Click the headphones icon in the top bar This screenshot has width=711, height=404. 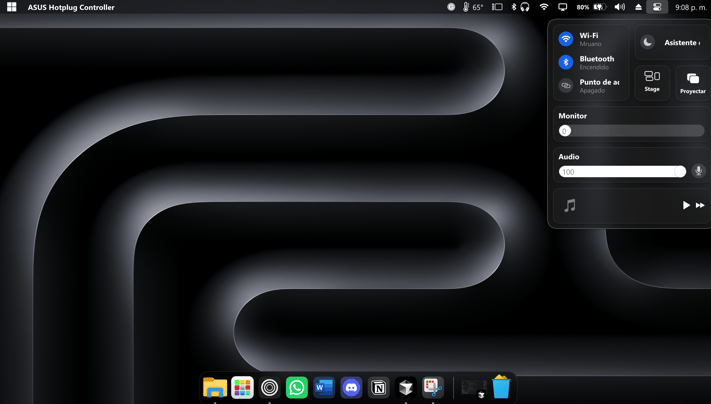[x=525, y=7]
